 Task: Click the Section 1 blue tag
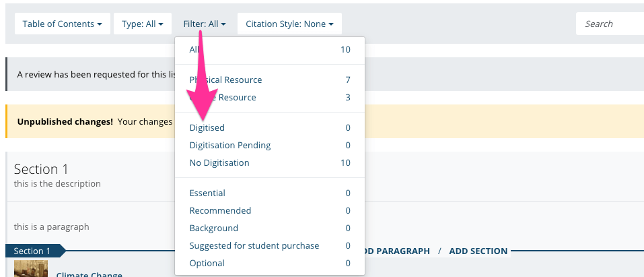(x=32, y=251)
